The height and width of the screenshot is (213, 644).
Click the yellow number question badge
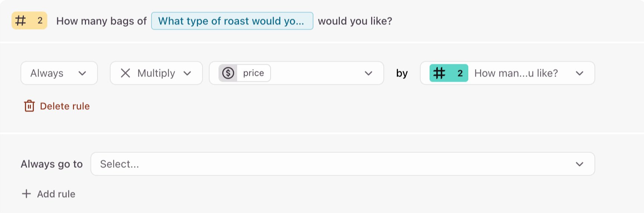pos(29,20)
